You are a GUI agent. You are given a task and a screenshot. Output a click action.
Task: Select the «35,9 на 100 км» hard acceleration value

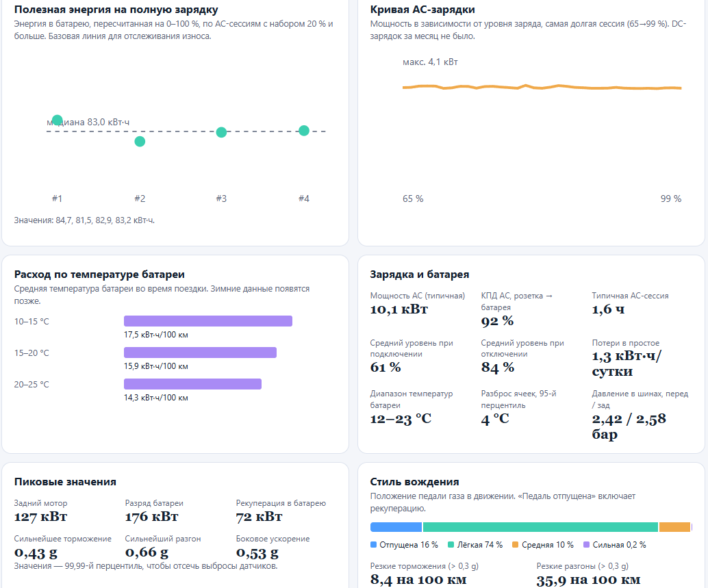click(588, 580)
